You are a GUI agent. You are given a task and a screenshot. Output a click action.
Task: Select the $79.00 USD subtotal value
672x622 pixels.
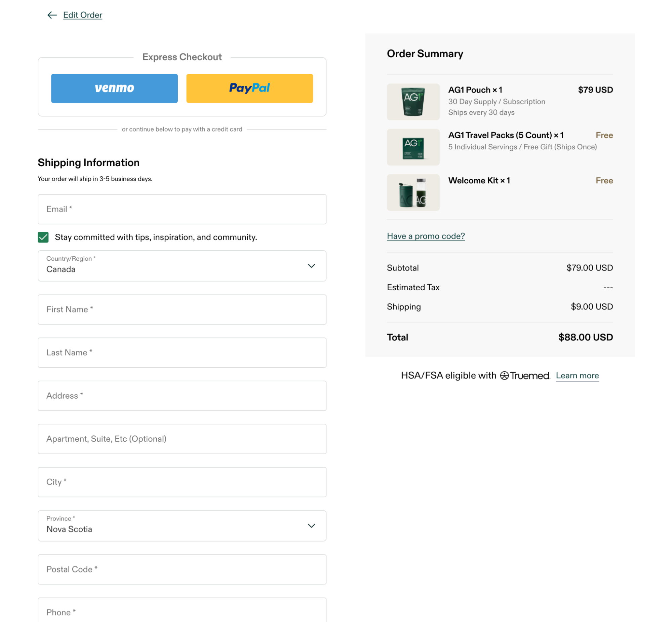pyautogui.click(x=589, y=267)
